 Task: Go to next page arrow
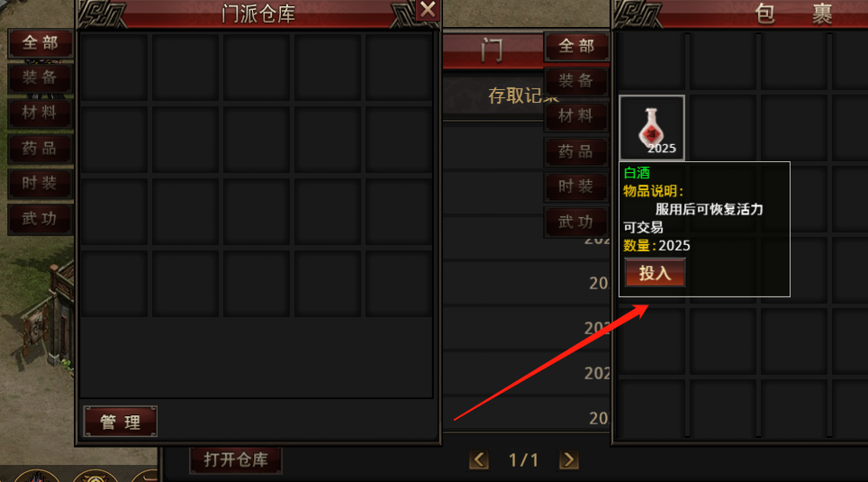(568, 459)
